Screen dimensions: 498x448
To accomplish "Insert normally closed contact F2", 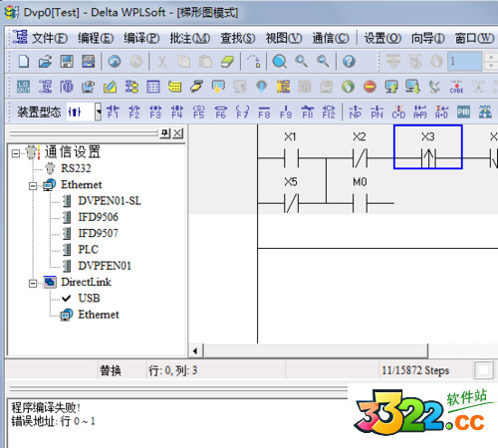I will (134, 112).
